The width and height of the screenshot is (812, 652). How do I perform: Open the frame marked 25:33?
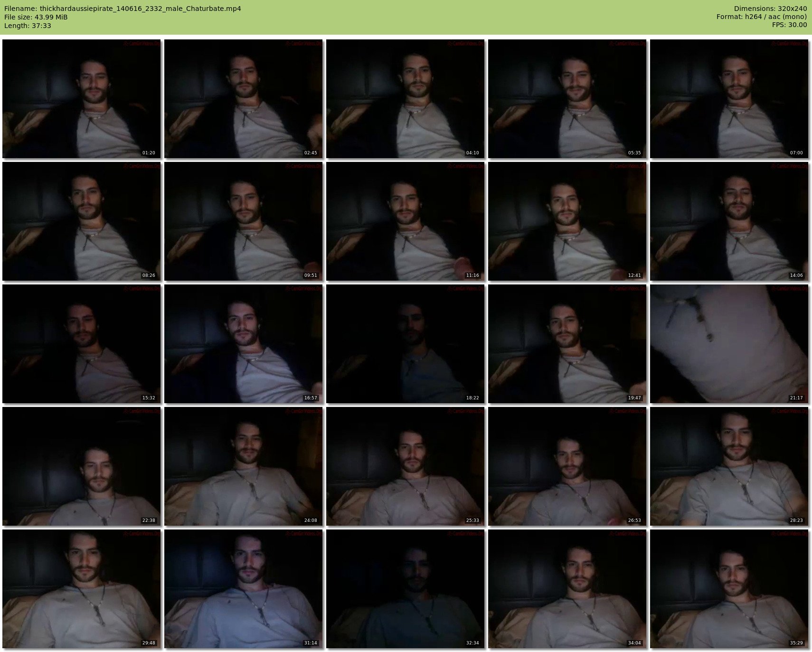tap(406, 466)
